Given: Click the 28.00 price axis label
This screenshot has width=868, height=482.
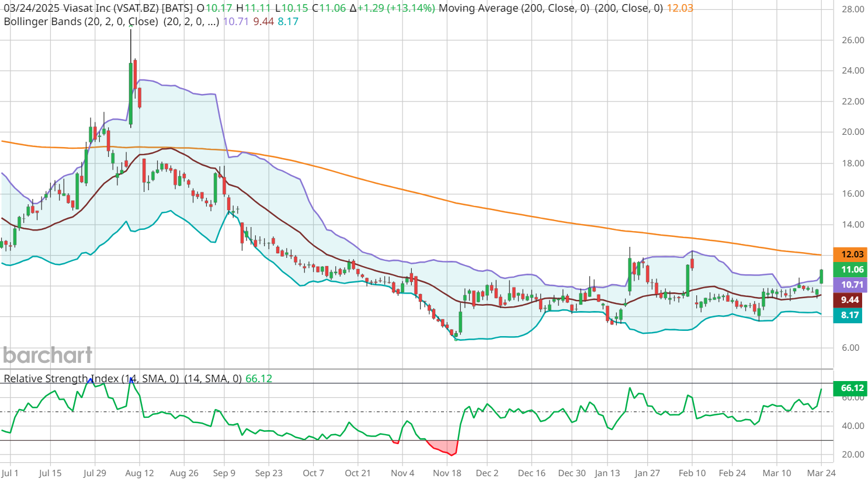Looking at the screenshot, I should (853, 9).
